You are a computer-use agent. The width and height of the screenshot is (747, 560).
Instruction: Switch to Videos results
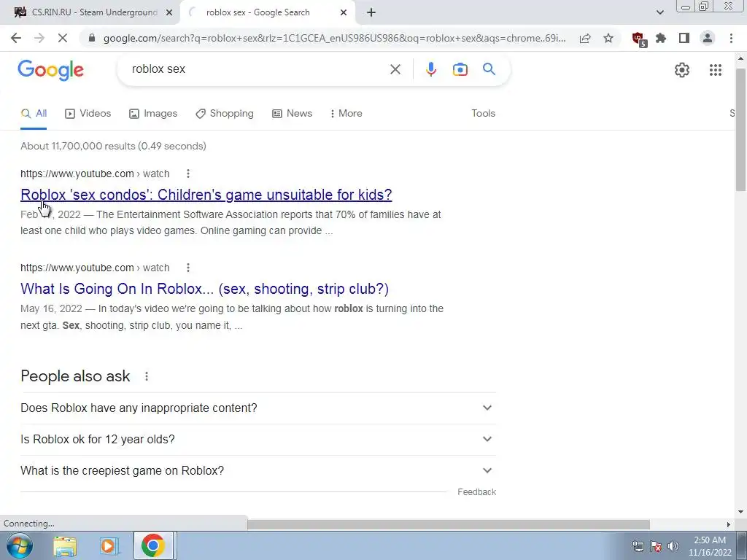coord(88,113)
